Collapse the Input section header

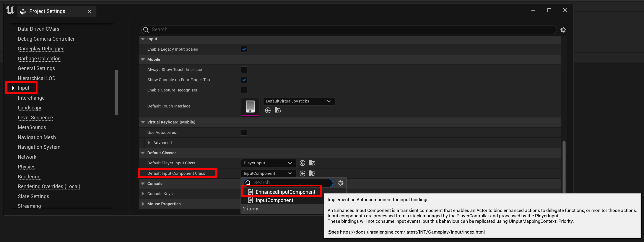tap(143, 39)
